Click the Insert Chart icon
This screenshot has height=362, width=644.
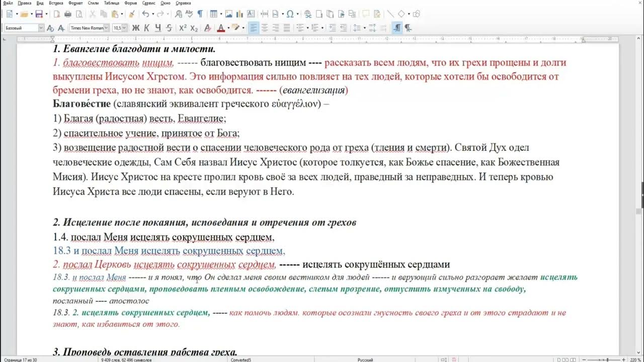(239, 14)
